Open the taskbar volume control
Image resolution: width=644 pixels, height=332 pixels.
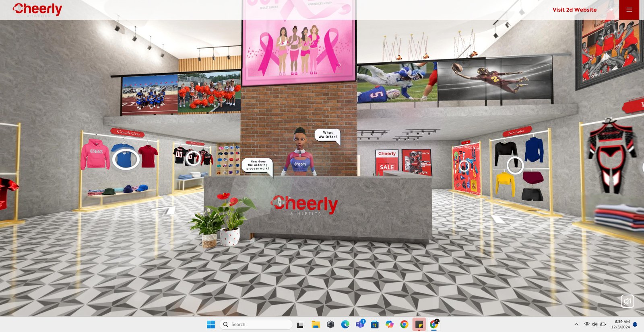pyautogui.click(x=594, y=324)
